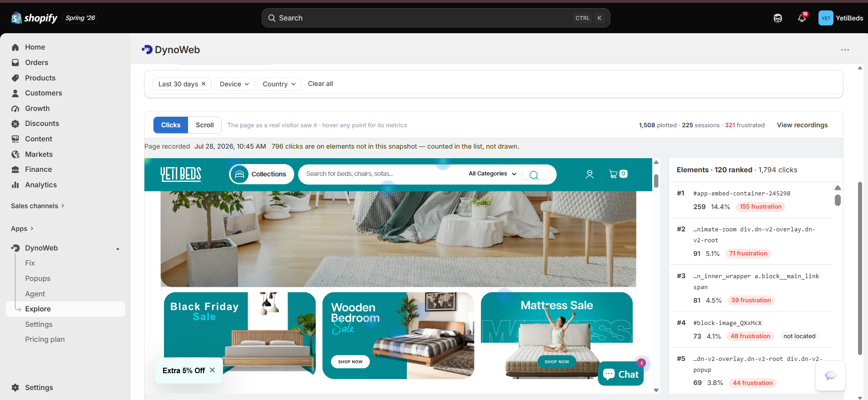Click the store search magnifier icon
This screenshot has width=868, height=400.
[534, 175]
